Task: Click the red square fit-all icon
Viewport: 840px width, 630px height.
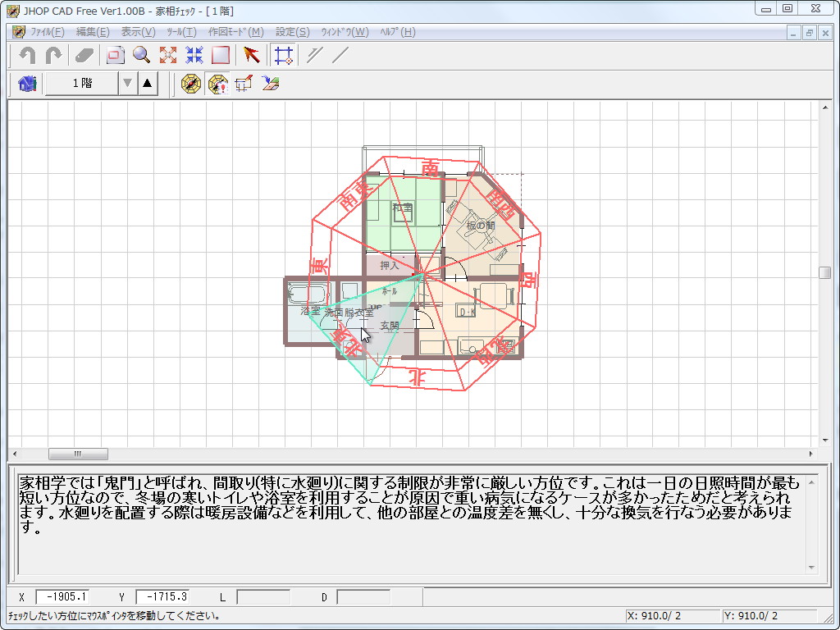Action: point(220,55)
